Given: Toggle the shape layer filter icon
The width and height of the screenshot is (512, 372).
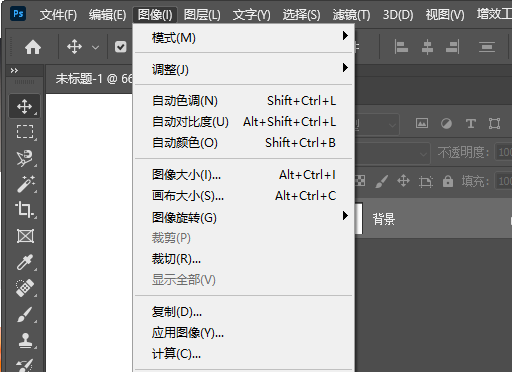Looking at the screenshot, I should pyautogui.click(x=494, y=124).
